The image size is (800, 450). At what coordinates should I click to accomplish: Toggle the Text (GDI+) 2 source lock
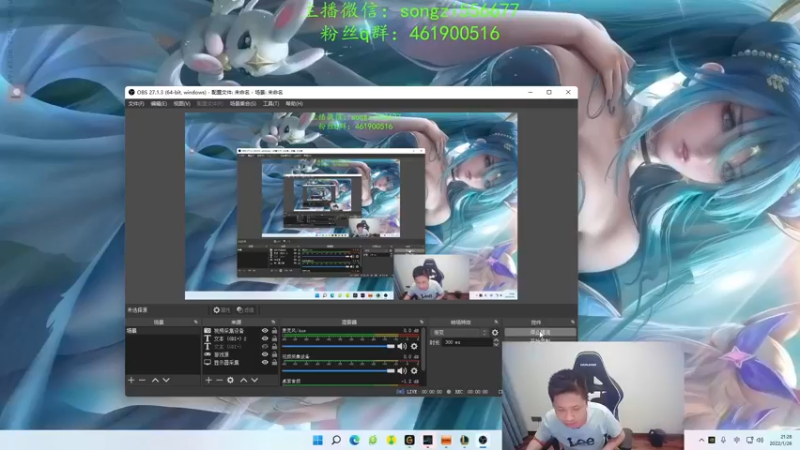[274, 339]
